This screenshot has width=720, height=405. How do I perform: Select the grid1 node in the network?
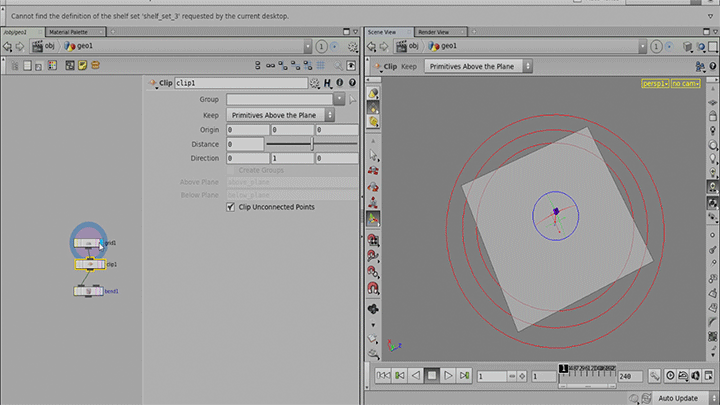(x=88, y=242)
